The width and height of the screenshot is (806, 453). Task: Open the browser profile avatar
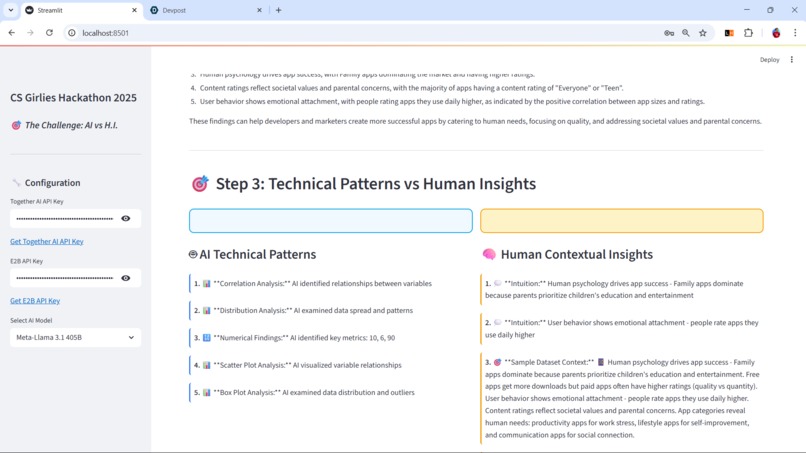click(x=776, y=33)
